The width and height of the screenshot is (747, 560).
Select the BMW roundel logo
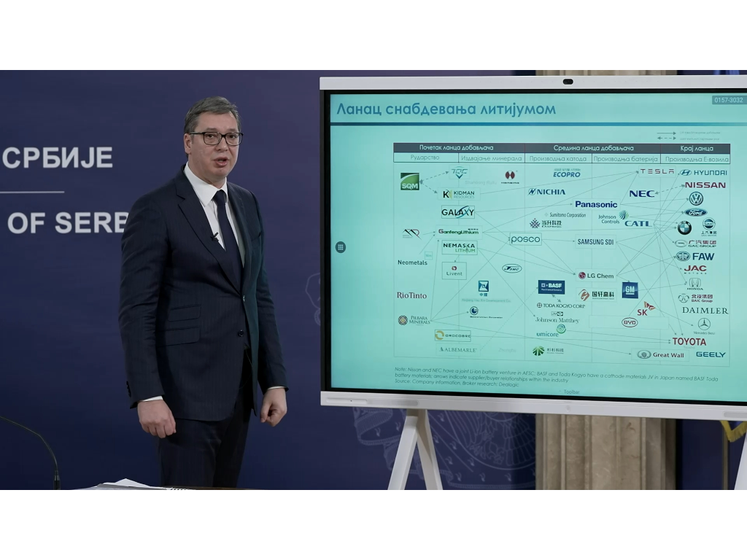point(684,227)
